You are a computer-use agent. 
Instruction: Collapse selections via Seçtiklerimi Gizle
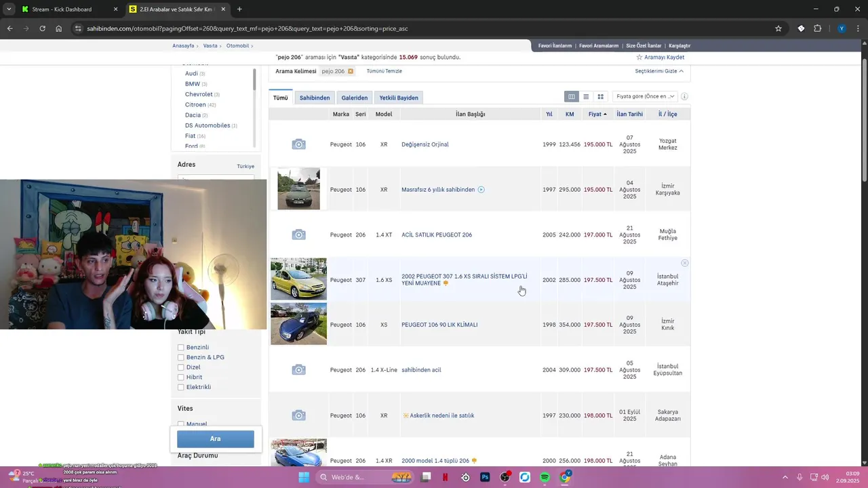(x=659, y=71)
